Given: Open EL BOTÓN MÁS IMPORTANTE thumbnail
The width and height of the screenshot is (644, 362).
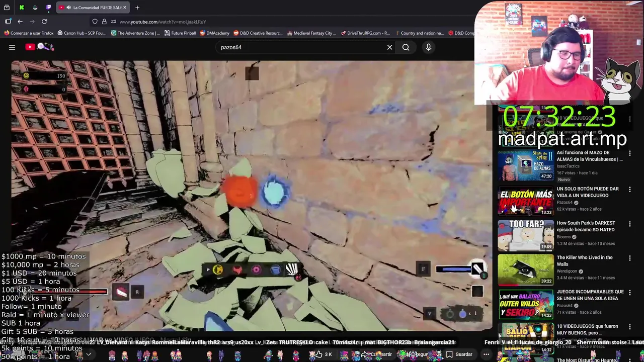Looking at the screenshot, I should 526,200.
